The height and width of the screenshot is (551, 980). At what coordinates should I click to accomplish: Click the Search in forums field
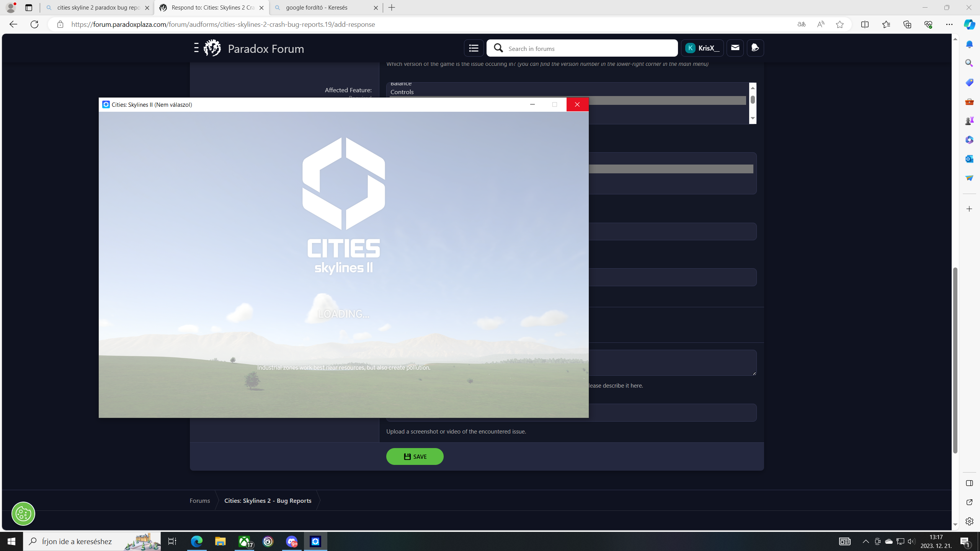(x=582, y=48)
